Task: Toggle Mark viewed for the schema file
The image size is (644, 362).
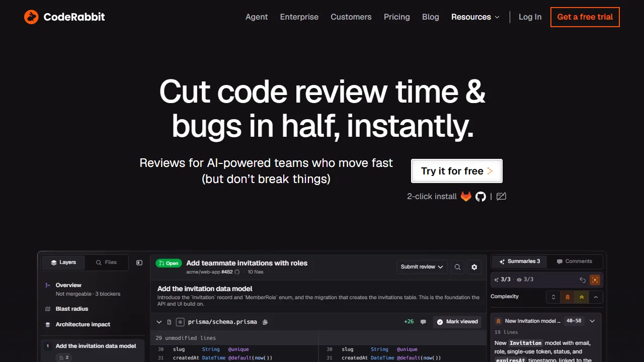Action: [x=457, y=322]
